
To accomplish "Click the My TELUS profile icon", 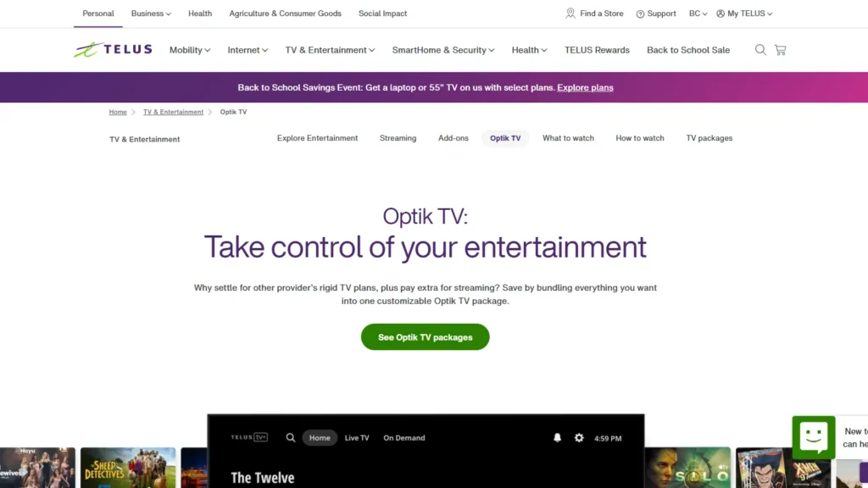I will click(x=721, y=14).
